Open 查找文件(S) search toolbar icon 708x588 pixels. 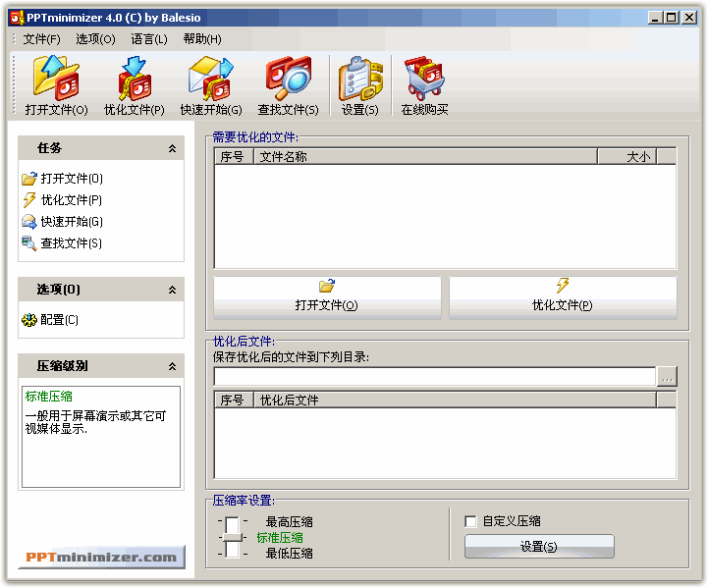click(288, 84)
